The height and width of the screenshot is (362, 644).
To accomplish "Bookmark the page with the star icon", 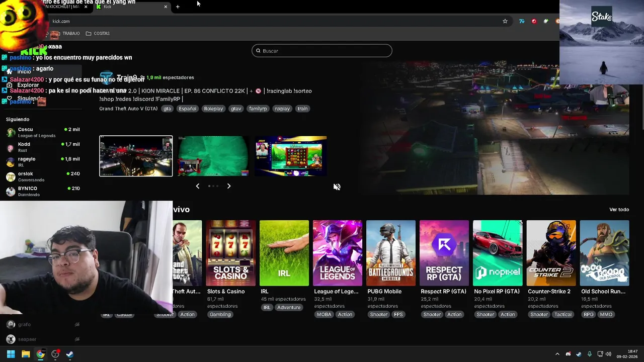I will pyautogui.click(x=505, y=21).
